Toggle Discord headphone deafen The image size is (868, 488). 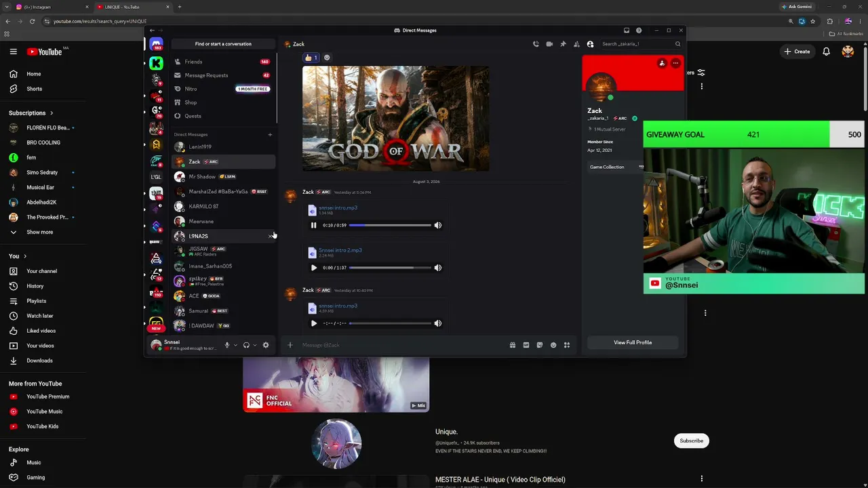(x=246, y=345)
